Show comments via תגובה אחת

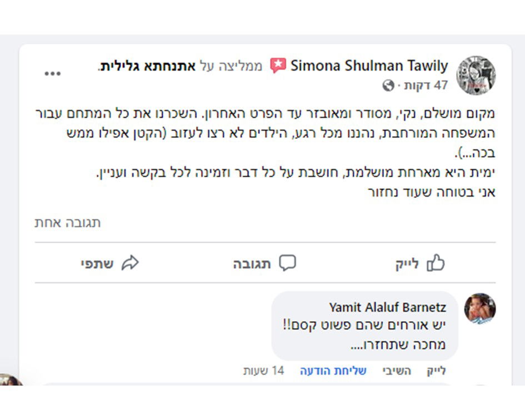68,223
